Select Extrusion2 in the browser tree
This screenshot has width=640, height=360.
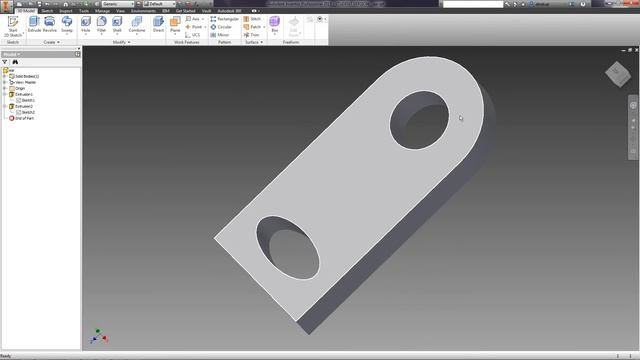21,106
